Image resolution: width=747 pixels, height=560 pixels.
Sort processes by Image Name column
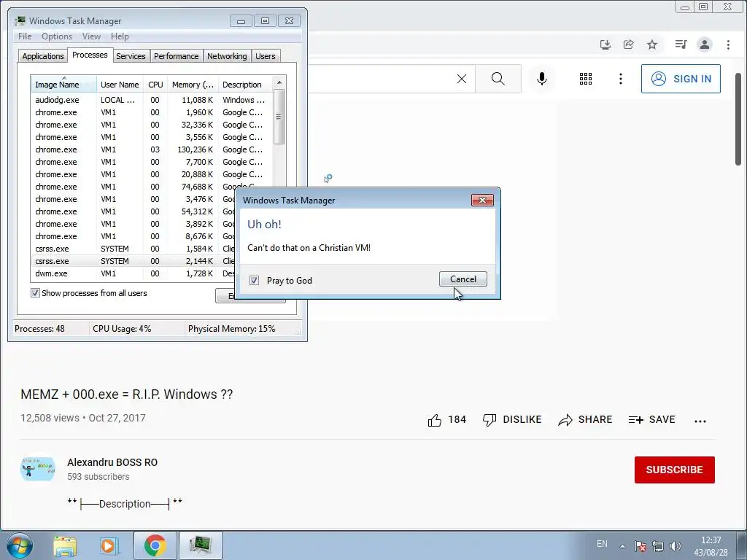click(x=63, y=85)
